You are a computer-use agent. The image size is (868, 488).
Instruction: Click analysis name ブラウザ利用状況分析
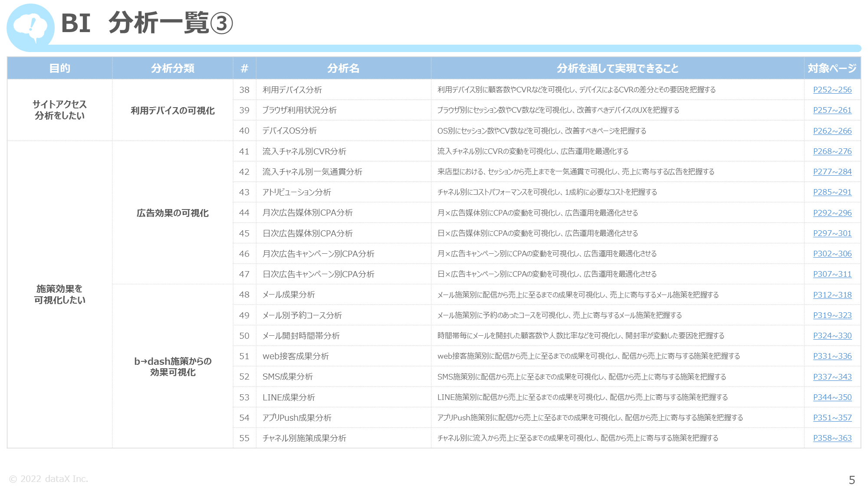click(x=299, y=110)
